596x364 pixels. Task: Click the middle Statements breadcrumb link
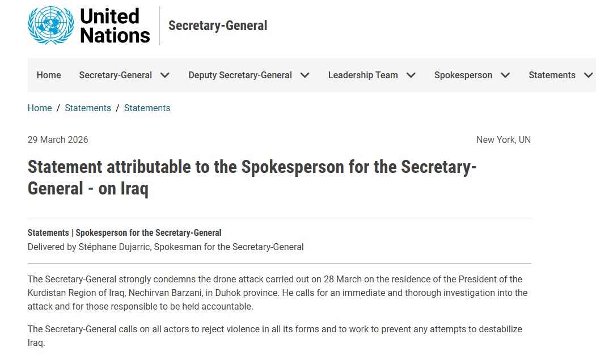(x=88, y=108)
